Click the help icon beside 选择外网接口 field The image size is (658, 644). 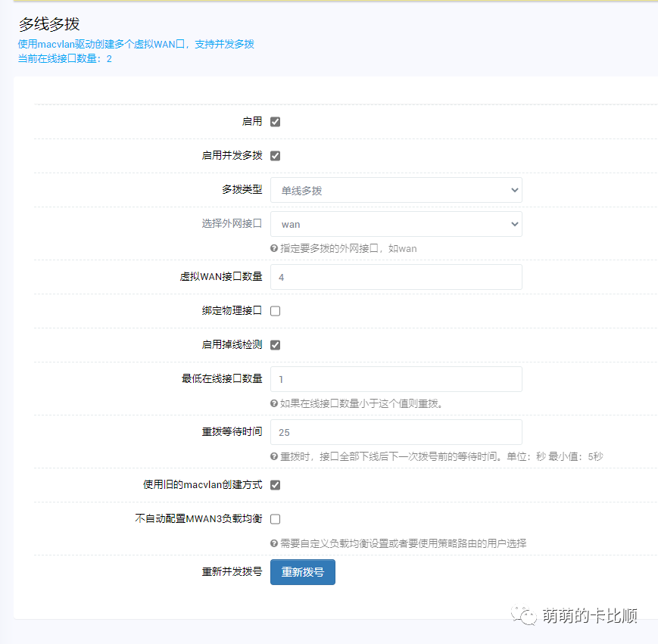click(x=274, y=248)
